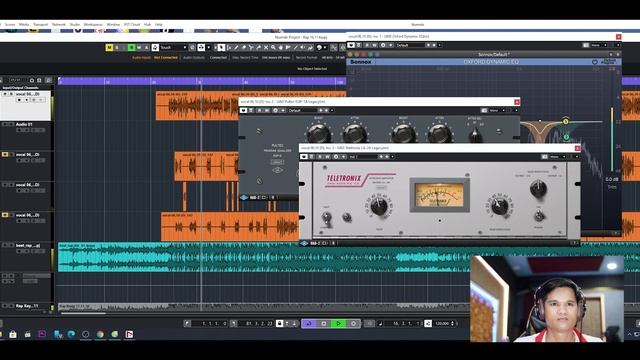
Task: Select the Line tool in toolbar
Action: pyautogui.click(x=296, y=48)
